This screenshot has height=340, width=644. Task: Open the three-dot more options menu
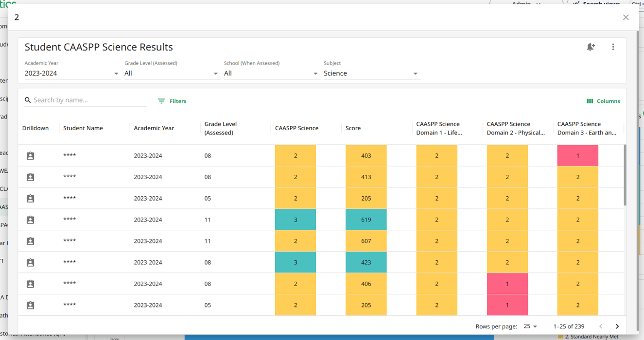coord(613,47)
